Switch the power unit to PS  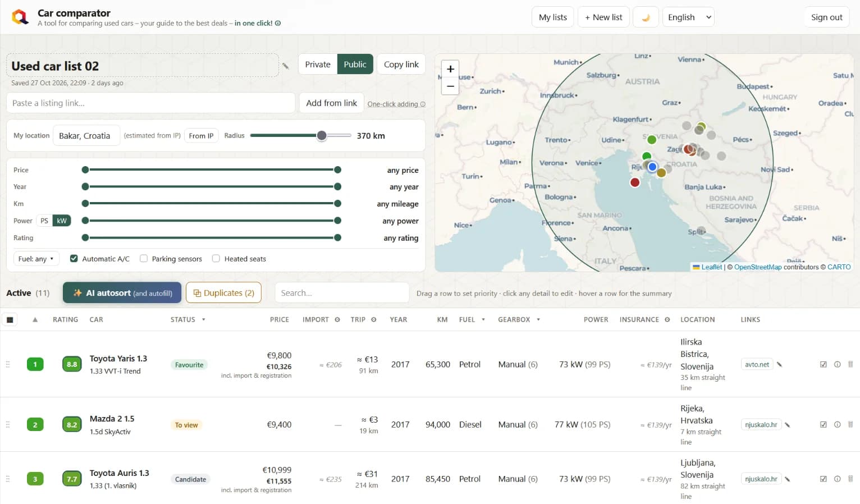point(44,221)
